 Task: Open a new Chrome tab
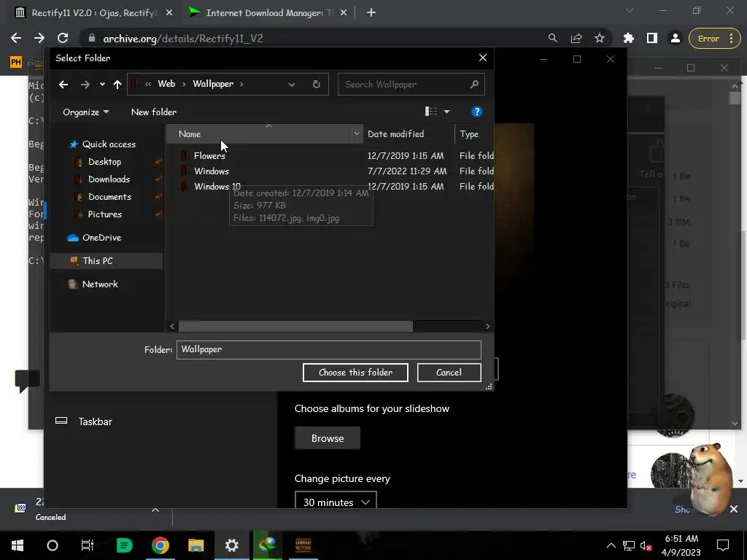(x=371, y=13)
